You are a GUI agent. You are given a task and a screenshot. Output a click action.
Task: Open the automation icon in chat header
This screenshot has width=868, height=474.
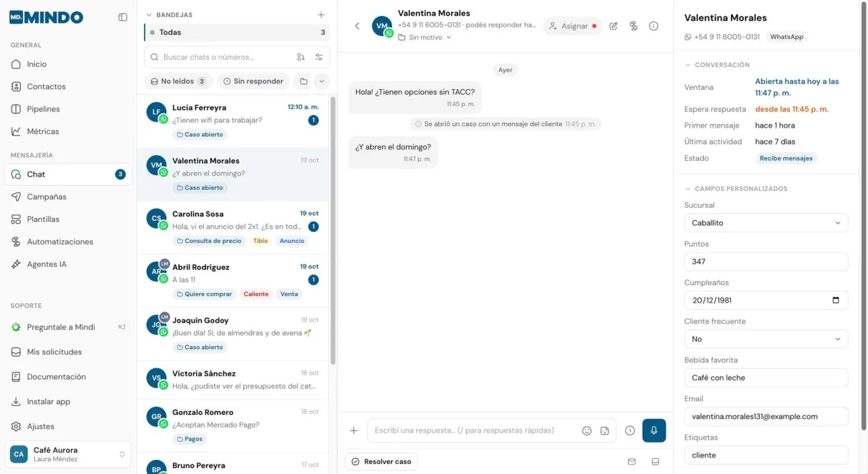point(634,26)
